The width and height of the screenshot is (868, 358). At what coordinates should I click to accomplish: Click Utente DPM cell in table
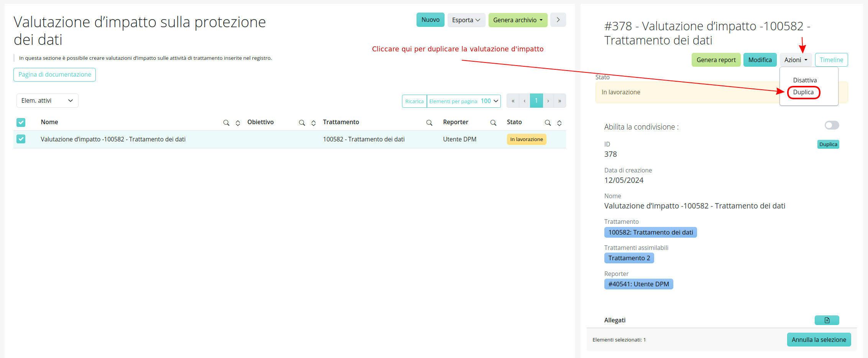[x=459, y=139]
